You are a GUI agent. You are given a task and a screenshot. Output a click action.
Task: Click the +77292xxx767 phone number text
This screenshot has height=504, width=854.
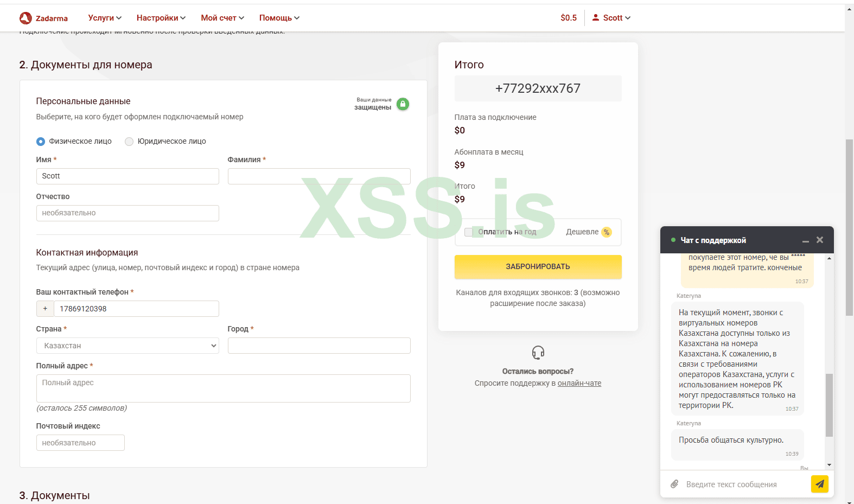pos(538,88)
